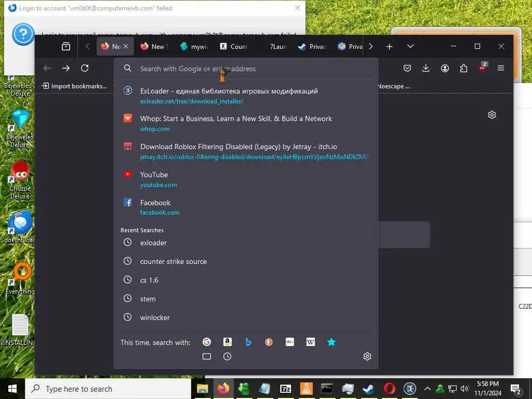Search this time with Wikipedia icon
The height and width of the screenshot is (399, 532).
(311, 342)
